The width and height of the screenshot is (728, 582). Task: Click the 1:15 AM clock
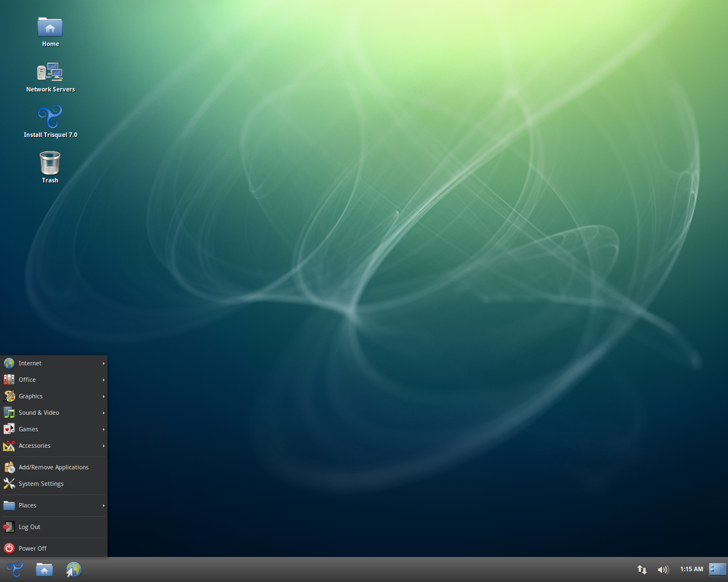pos(692,569)
